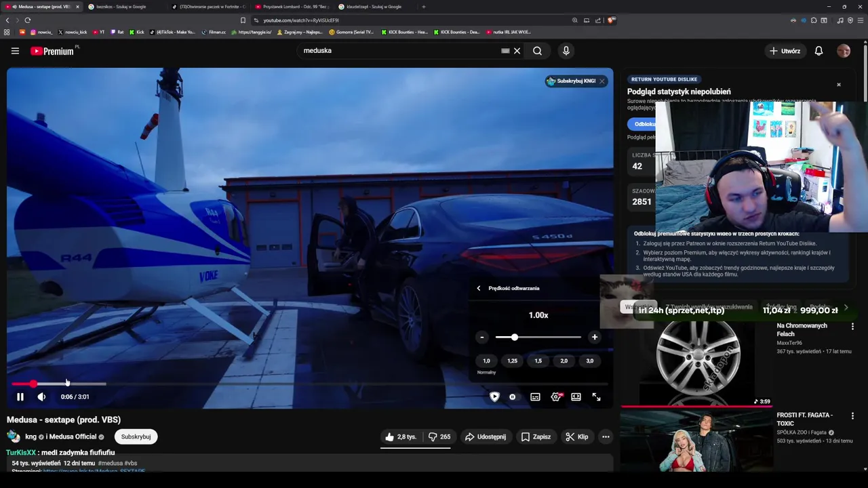Click the bookmark icon left of address bar
The image size is (868, 488).
(x=243, y=20)
